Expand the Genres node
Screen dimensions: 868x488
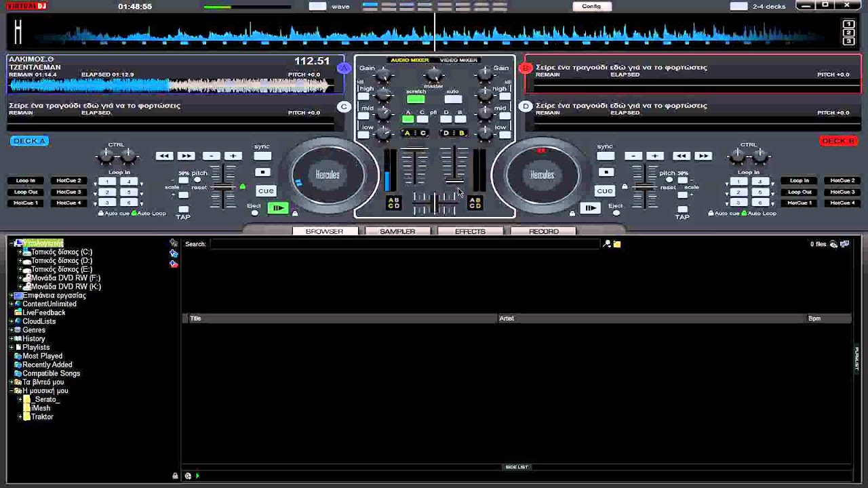12,330
